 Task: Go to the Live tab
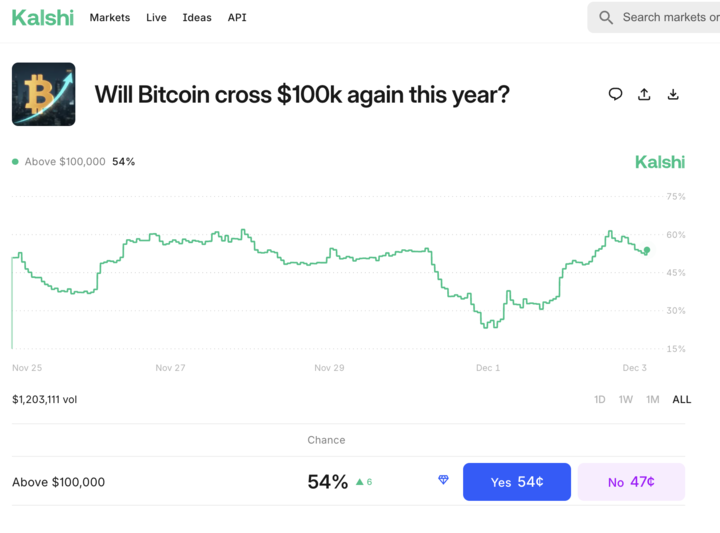pyautogui.click(x=156, y=18)
